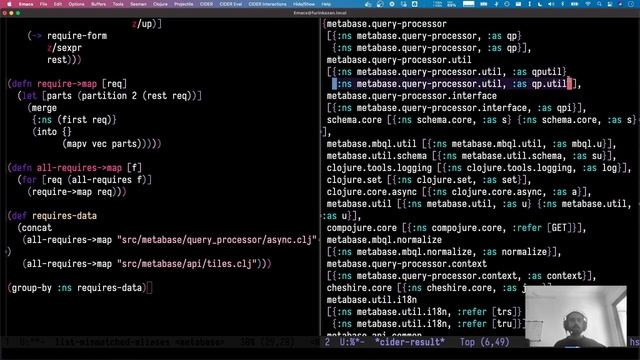
Task: Click 'z/sexpr' in left buffer
Action: (x=64, y=48)
